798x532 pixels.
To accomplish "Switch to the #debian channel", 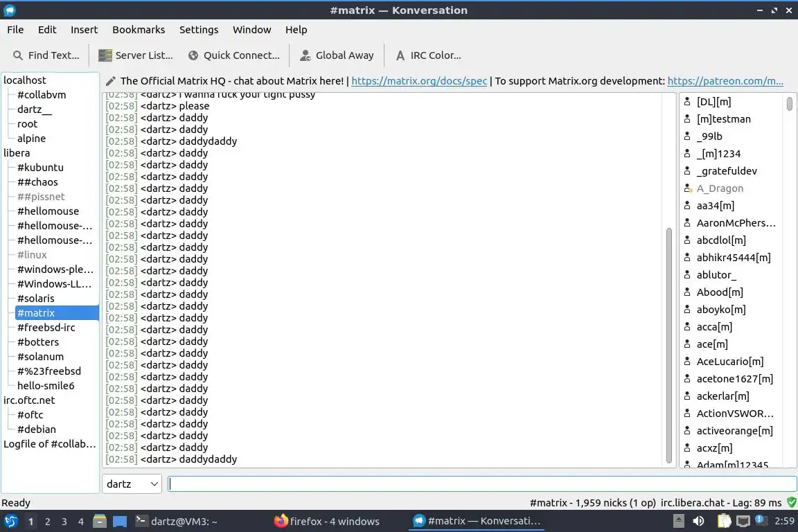I will 37,429.
